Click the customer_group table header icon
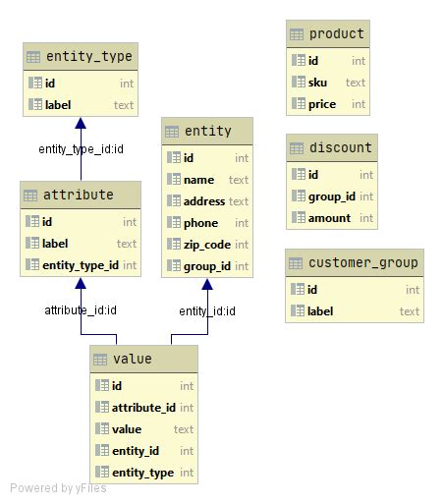This screenshot has width=444, height=504. 296,263
